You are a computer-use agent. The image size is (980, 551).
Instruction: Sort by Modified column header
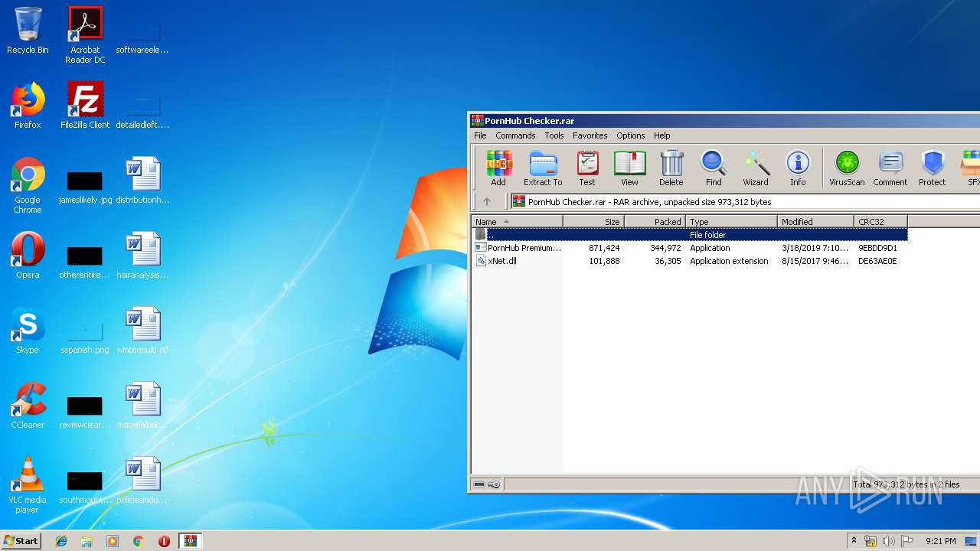pos(816,222)
